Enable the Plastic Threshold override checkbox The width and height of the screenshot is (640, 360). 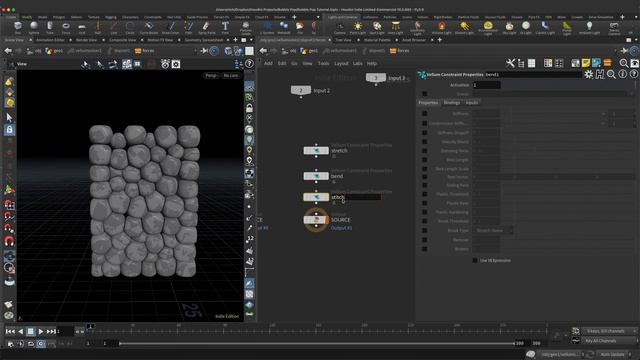click(424, 194)
